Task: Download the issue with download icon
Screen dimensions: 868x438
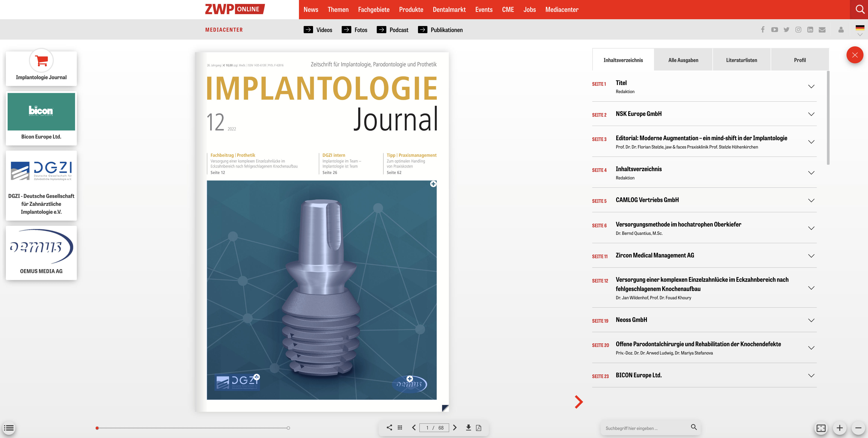Action: pyautogui.click(x=468, y=428)
